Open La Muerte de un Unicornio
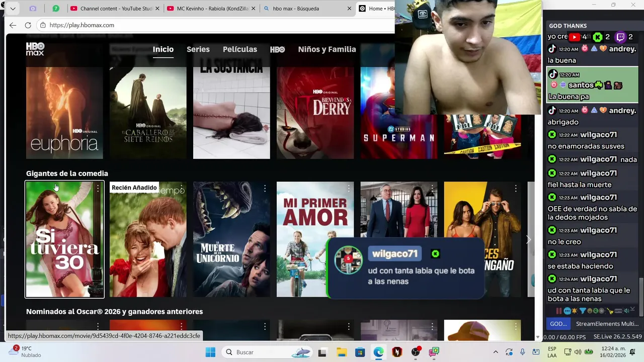This screenshot has width=644, height=362. [x=231, y=239]
